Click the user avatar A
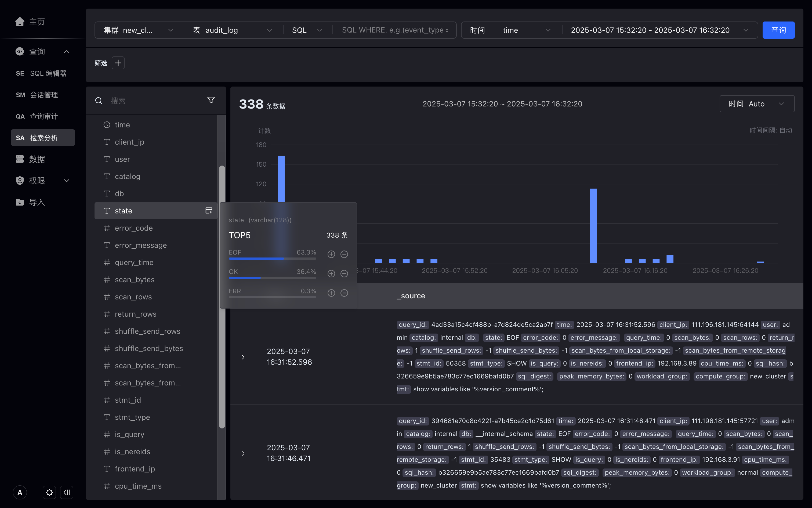 pos(20,492)
